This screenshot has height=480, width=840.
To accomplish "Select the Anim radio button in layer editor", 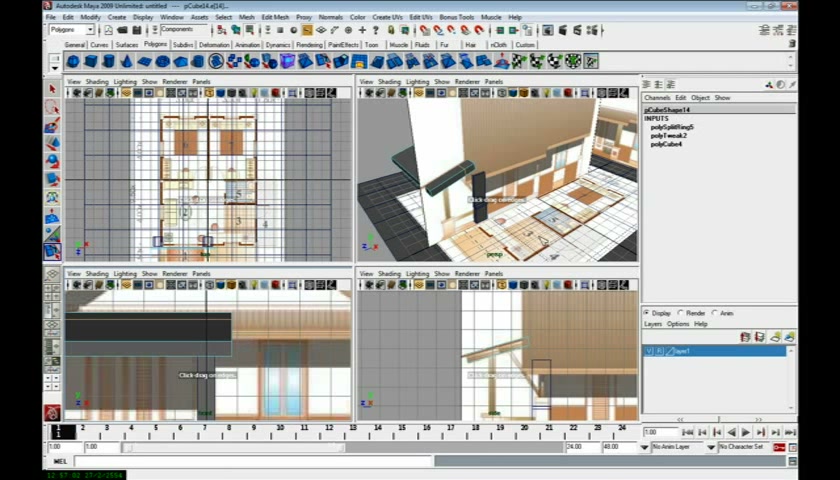I will [715, 313].
